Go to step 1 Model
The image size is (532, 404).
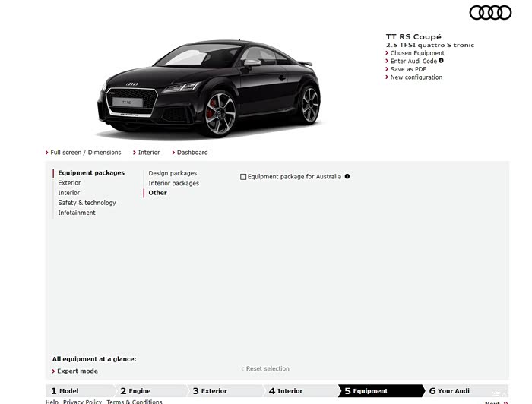[x=79, y=391]
